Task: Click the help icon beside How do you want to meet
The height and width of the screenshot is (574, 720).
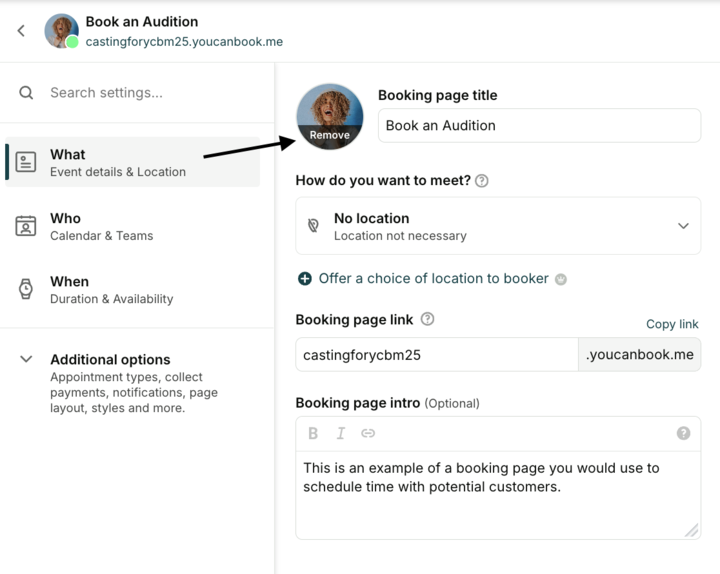Action: pos(482,180)
